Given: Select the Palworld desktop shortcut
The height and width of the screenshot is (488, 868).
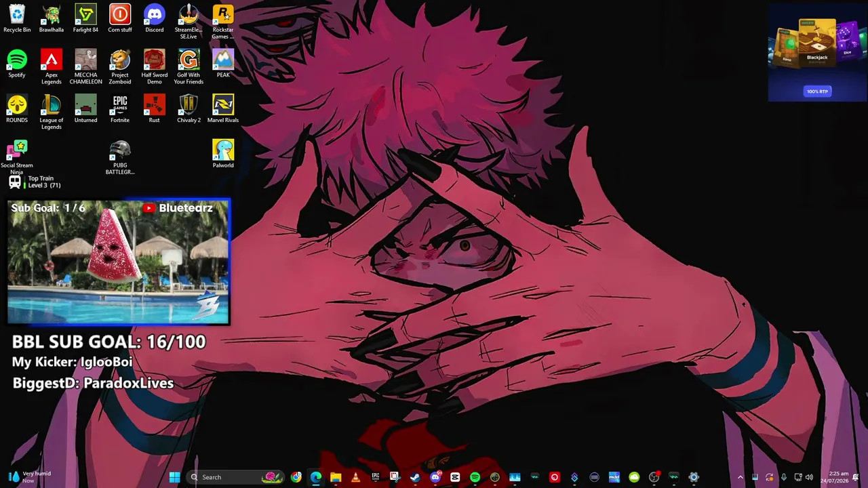Looking at the screenshot, I should 223,155.
